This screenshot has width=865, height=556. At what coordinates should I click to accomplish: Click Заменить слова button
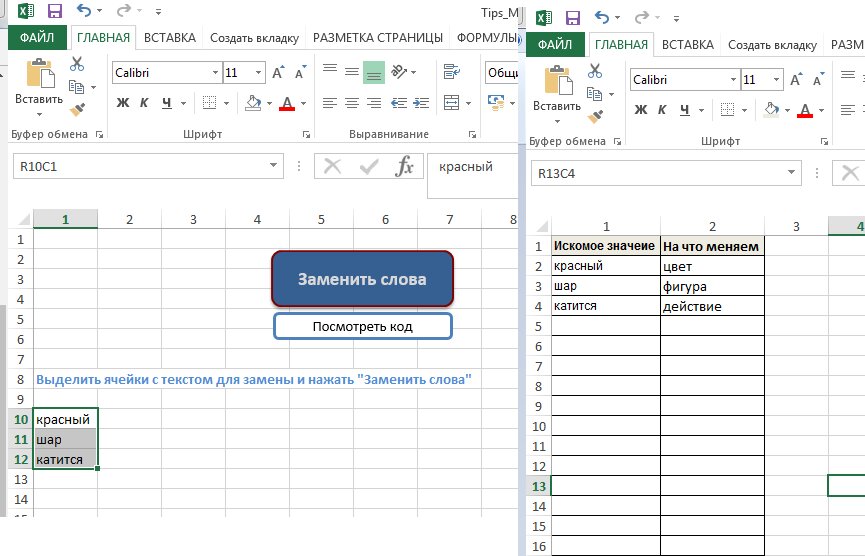[362, 279]
